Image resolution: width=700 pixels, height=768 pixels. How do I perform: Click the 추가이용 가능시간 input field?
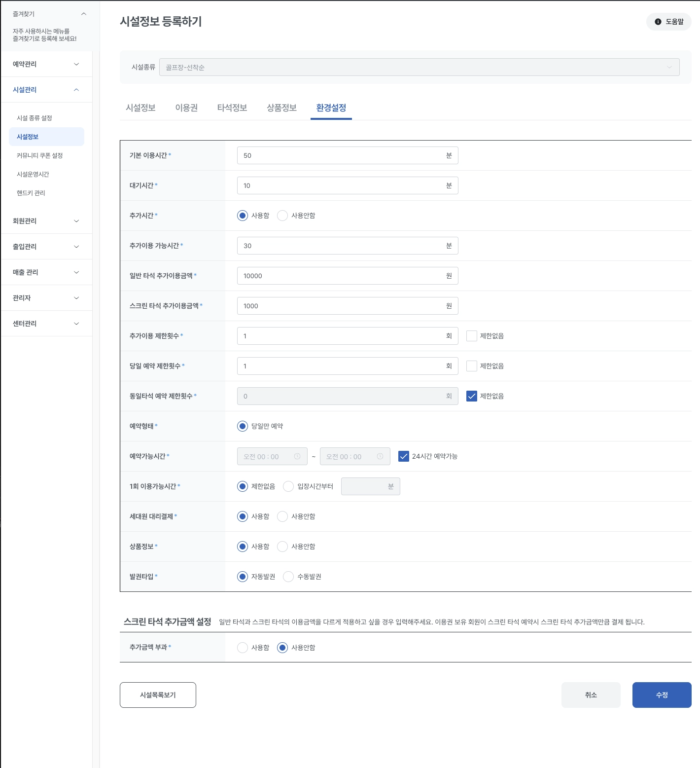[348, 246]
